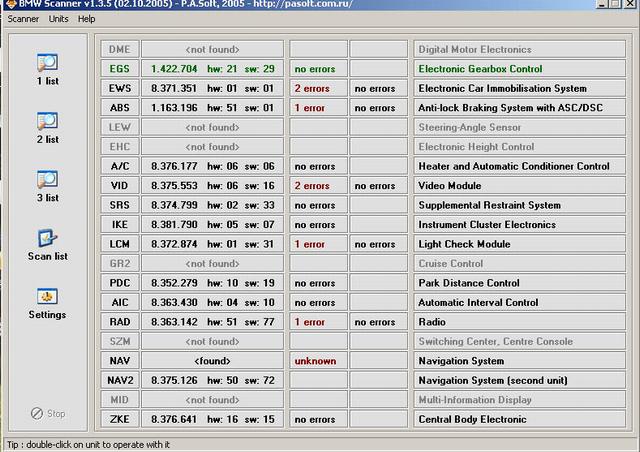The image size is (640, 452).
Task: Click the EWS unit button
Action: point(119,88)
